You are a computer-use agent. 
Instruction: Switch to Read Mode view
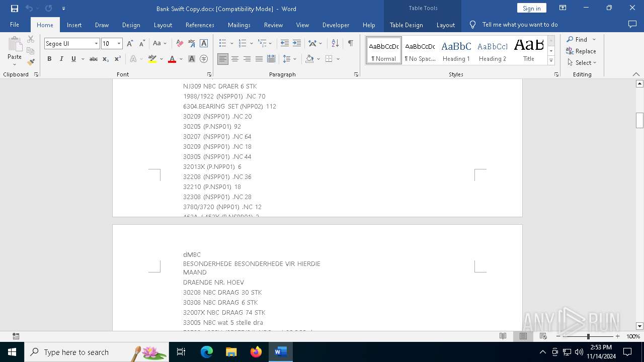pyautogui.click(x=503, y=336)
